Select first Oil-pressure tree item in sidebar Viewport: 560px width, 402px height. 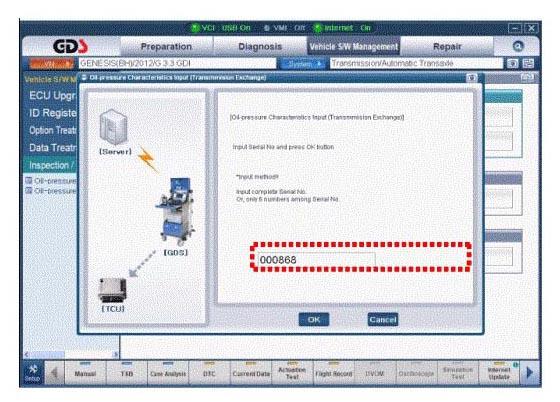tap(51, 181)
